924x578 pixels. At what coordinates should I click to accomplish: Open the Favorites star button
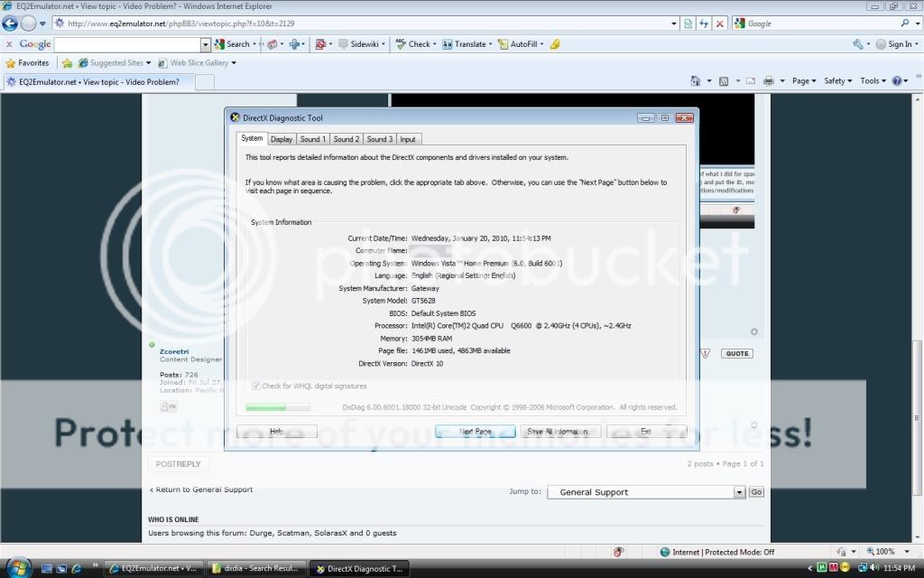pos(27,63)
